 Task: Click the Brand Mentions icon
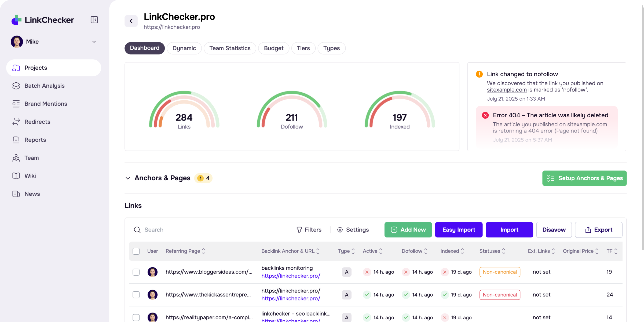16,104
